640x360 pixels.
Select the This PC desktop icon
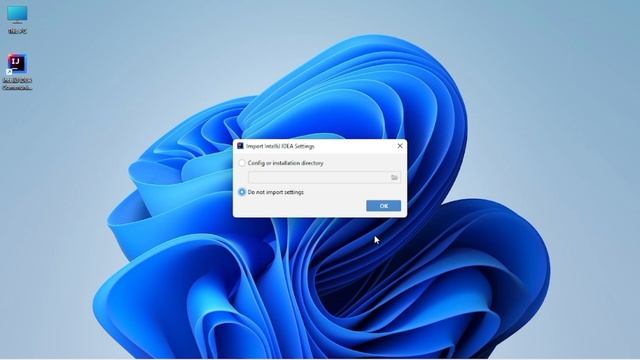tap(17, 19)
